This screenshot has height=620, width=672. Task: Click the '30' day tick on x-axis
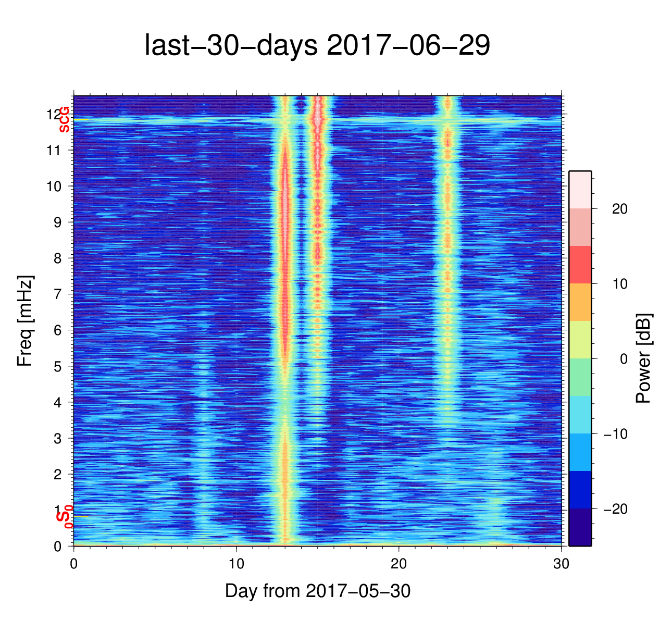[x=561, y=564]
